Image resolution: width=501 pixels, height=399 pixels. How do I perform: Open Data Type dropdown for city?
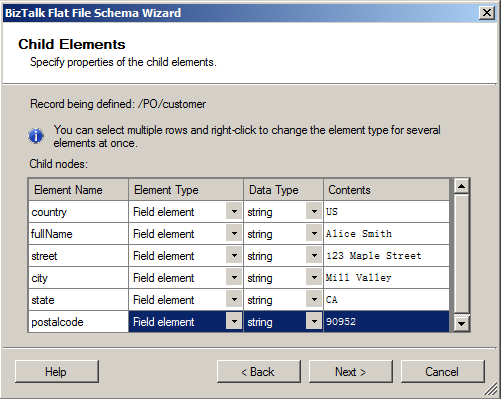314,277
